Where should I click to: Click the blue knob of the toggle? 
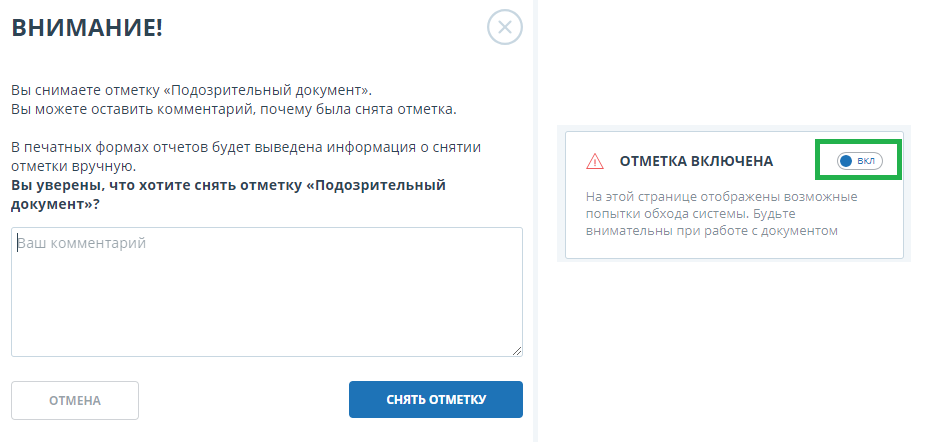click(846, 161)
